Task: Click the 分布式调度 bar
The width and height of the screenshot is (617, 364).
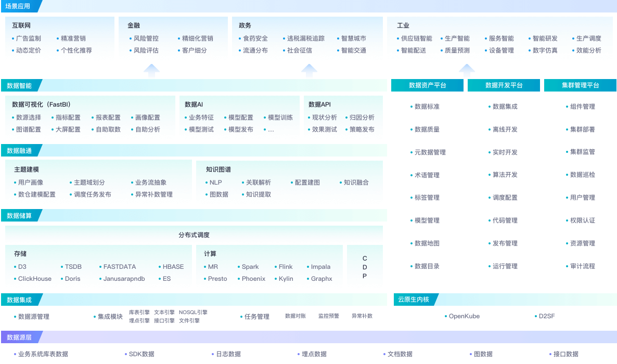Action: pyautogui.click(x=194, y=235)
